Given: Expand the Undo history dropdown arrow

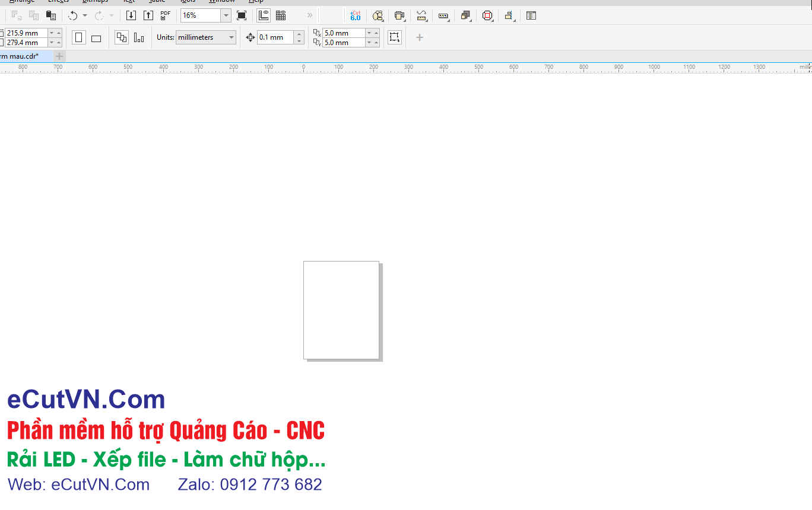Looking at the screenshot, I should click(85, 15).
